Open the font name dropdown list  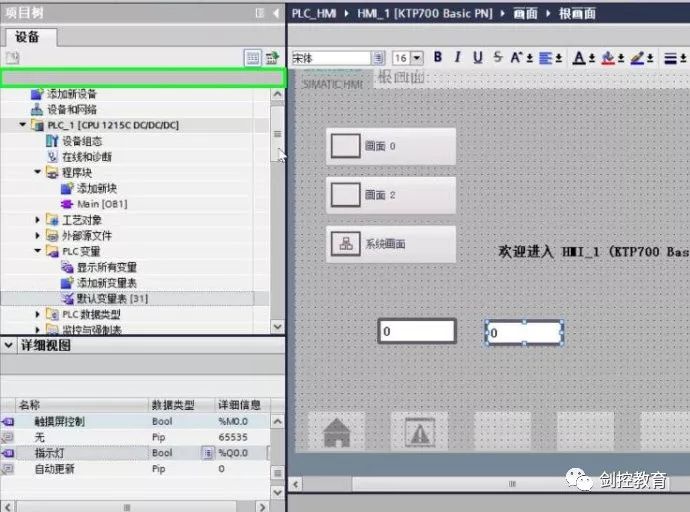378,58
